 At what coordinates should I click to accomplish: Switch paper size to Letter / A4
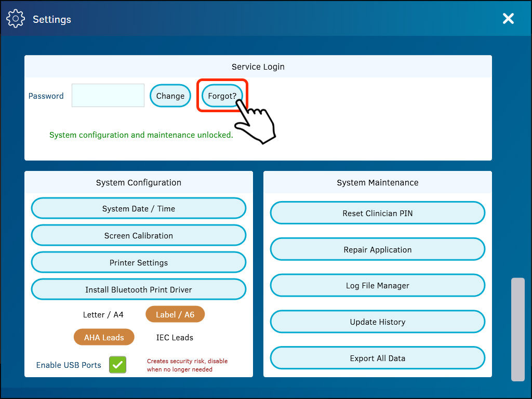[103, 314]
